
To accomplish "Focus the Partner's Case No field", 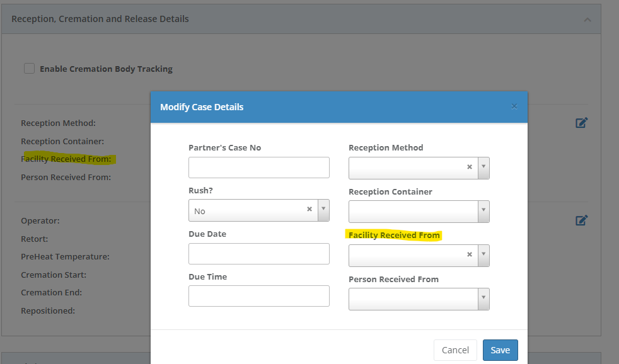I will [x=258, y=168].
